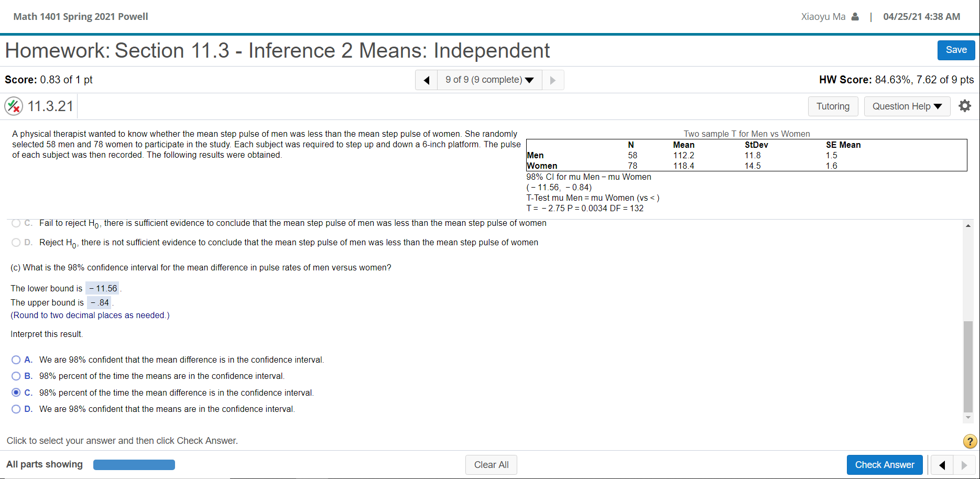Select interpretation choice D about the means
Screen dimensions: 980x479
coord(16,409)
